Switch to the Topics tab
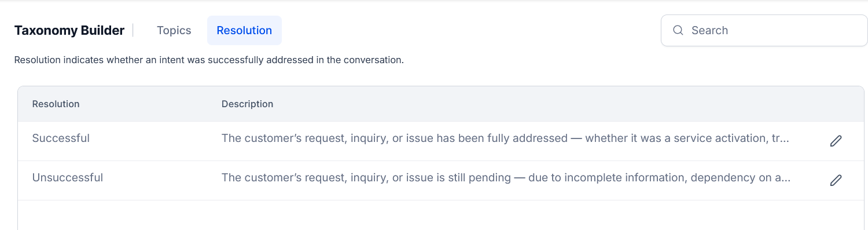 pos(174,30)
